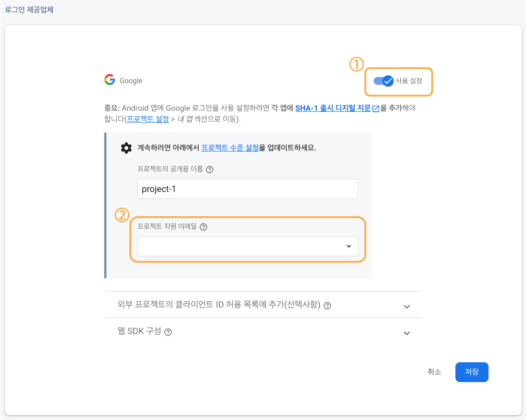Screen dimensions: 526x420
Task: Click the blue 저장 button
Action: (472, 372)
